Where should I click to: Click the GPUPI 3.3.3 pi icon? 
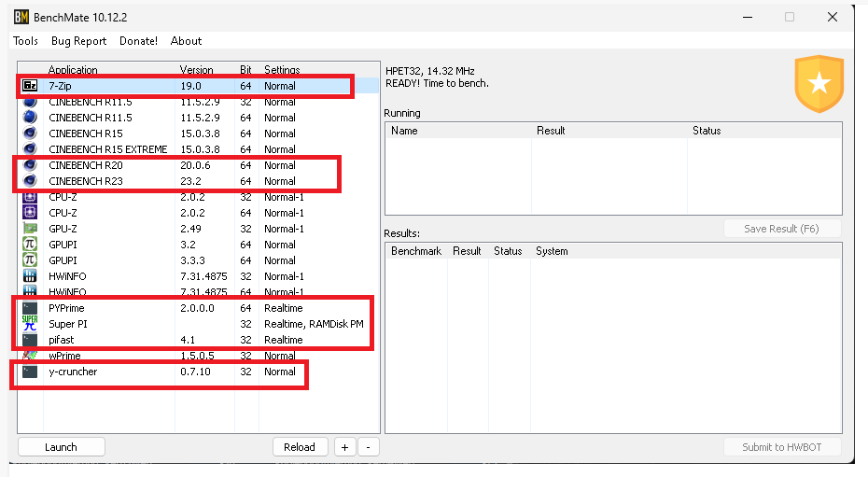(x=30, y=260)
